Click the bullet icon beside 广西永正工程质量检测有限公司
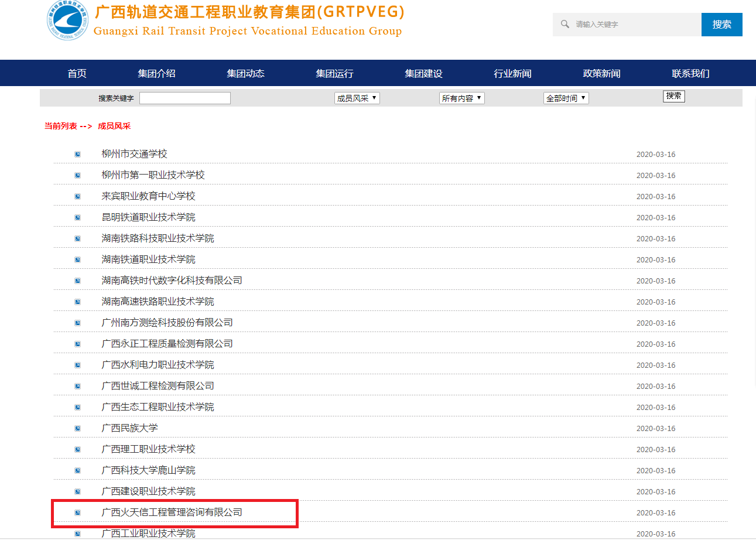This screenshot has width=756, height=540. (77, 344)
